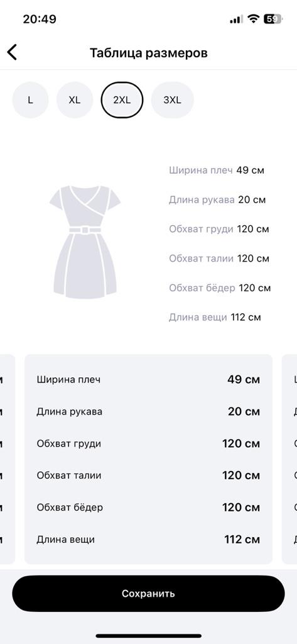This screenshot has width=297, height=644.
Task: Tap the Длина рукава 20 см row in card
Action: point(148,411)
